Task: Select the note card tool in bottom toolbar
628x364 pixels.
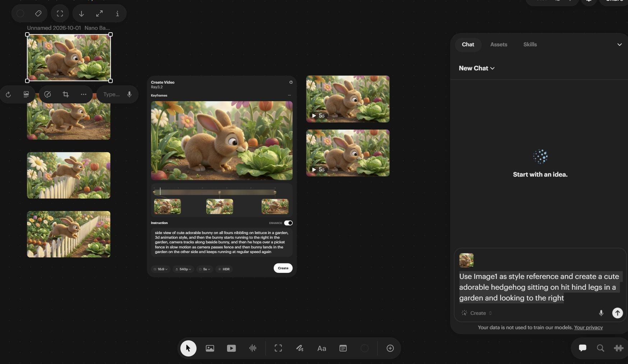Action: [x=343, y=348]
